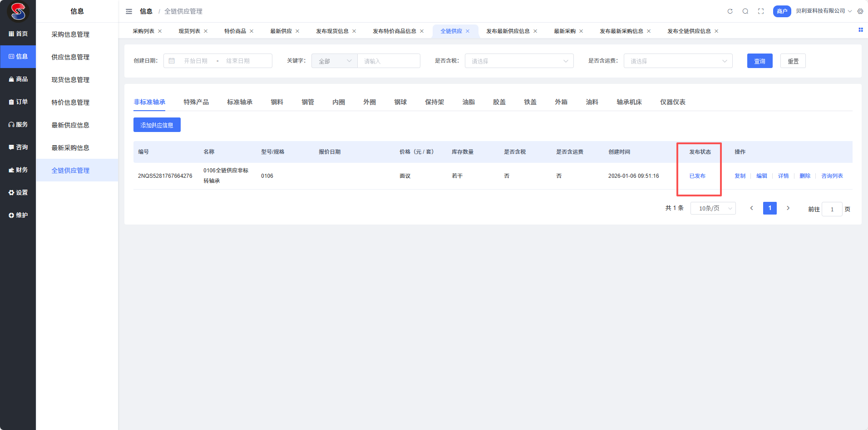Switch to the 特殊产品 category tab

point(196,102)
